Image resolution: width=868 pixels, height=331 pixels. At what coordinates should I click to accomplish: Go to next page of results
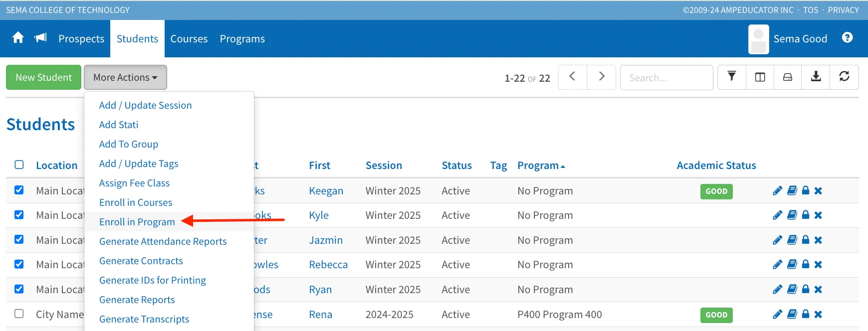601,77
